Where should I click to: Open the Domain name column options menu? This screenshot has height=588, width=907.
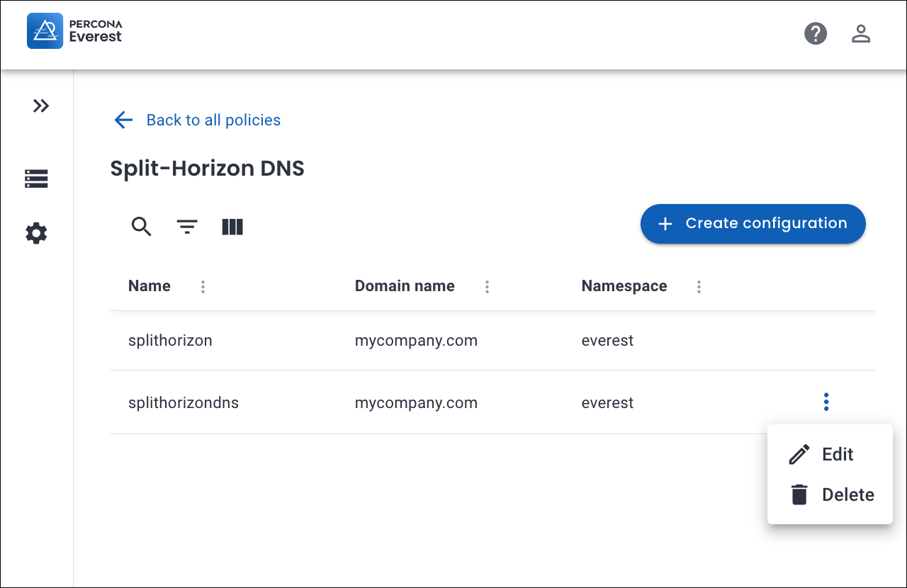[488, 287]
